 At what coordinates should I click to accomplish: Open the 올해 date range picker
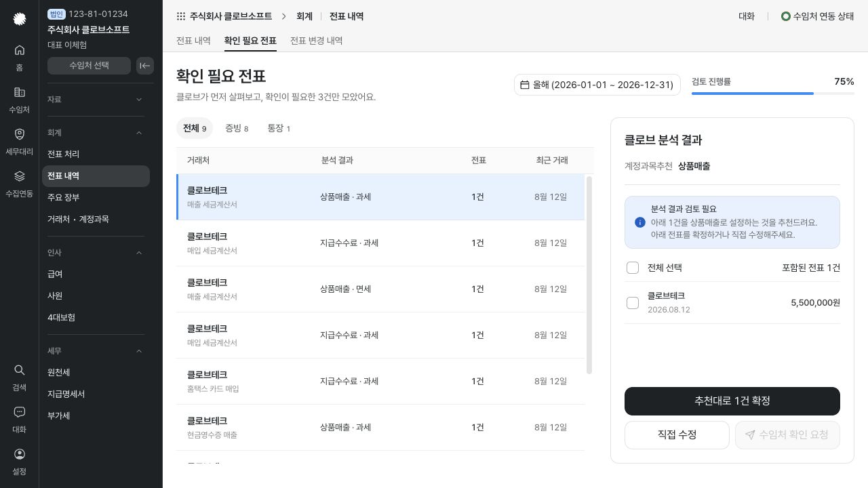[597, 85]
